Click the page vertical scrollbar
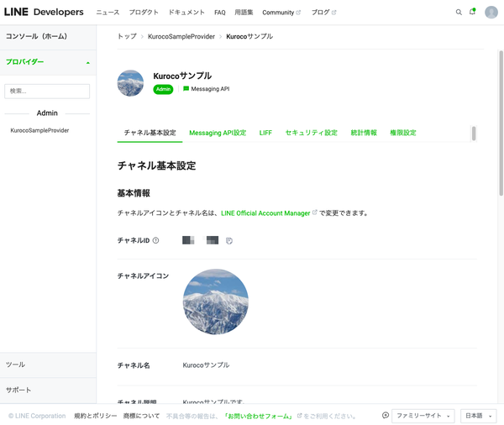This screenshot has height=425, width=504. 501,123
